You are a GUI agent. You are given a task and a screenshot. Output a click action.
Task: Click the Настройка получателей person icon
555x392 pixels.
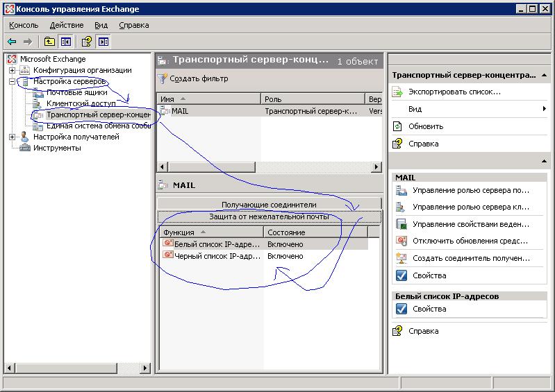tap(24, 137)
